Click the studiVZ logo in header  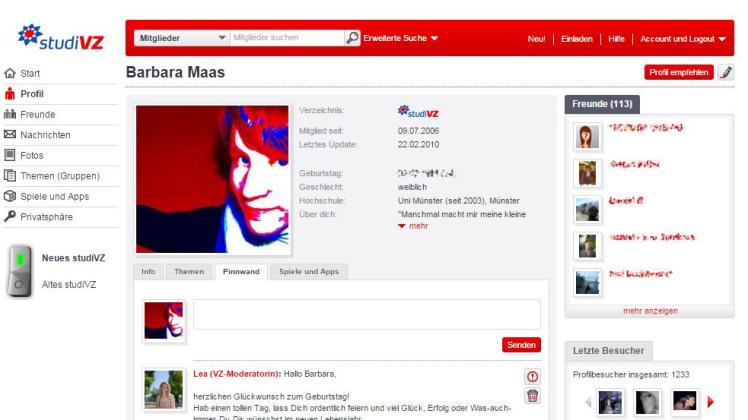pos(61,38)
